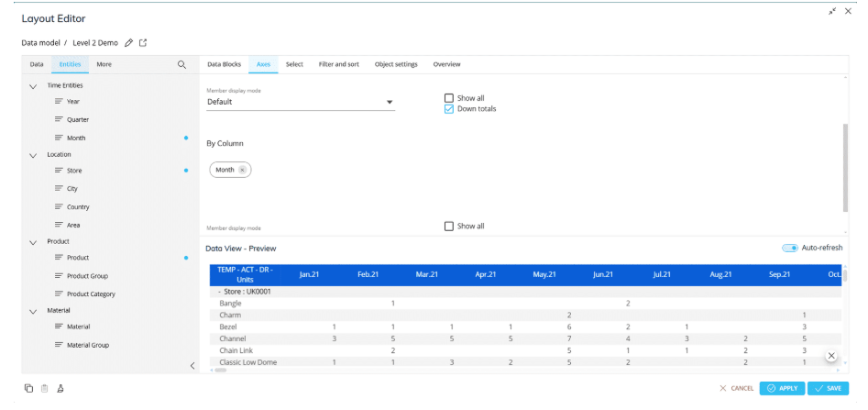Check the upper Show all checkbox
The height and width of the screenshot is (410, 868).
coord(449,98)
